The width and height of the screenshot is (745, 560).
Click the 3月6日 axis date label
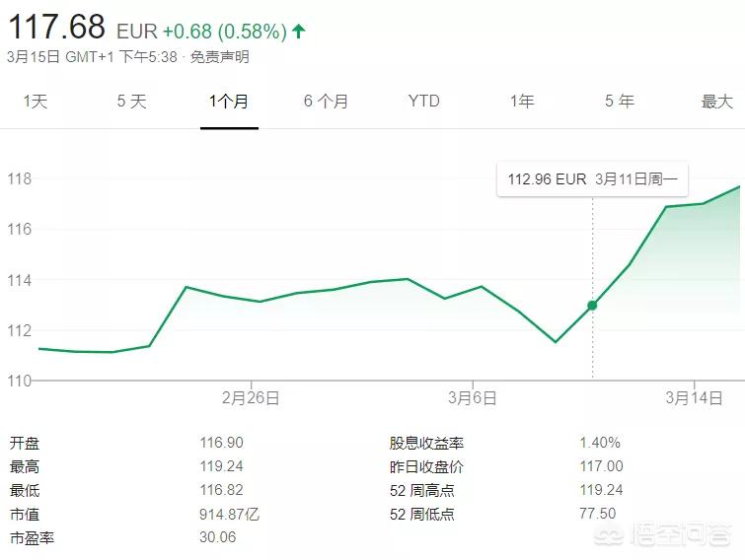point(473,397)
